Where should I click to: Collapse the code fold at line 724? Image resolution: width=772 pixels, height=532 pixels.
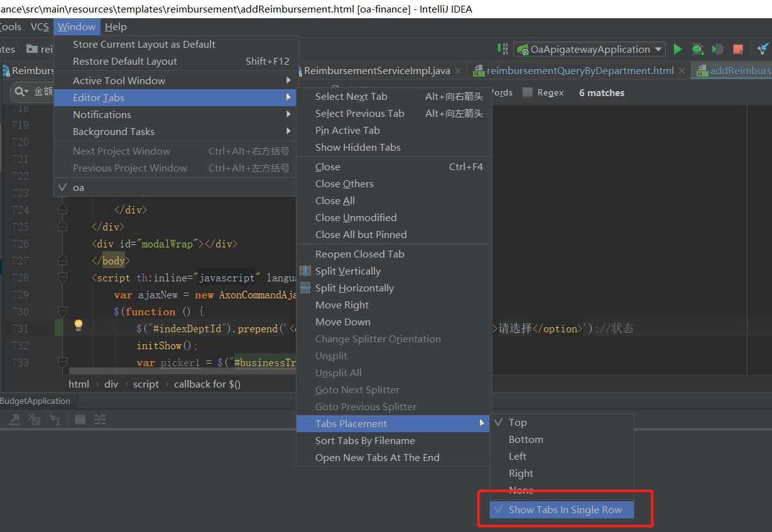62,210
